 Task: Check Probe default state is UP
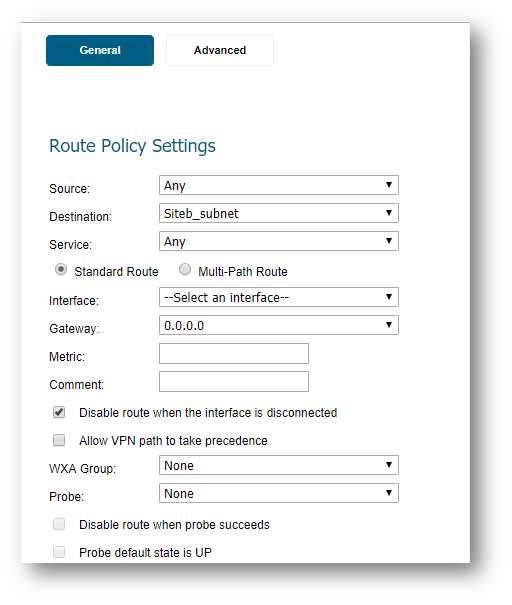click(59, 552)
